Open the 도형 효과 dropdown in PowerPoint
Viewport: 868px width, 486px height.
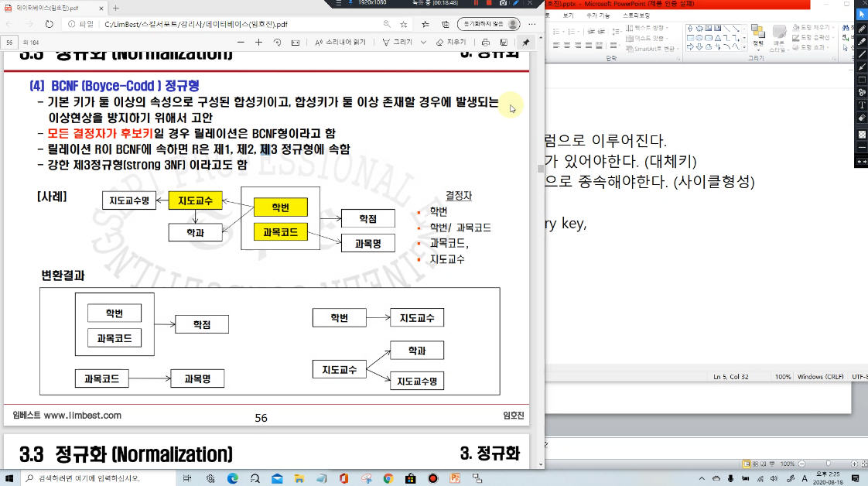coord(811,48)
